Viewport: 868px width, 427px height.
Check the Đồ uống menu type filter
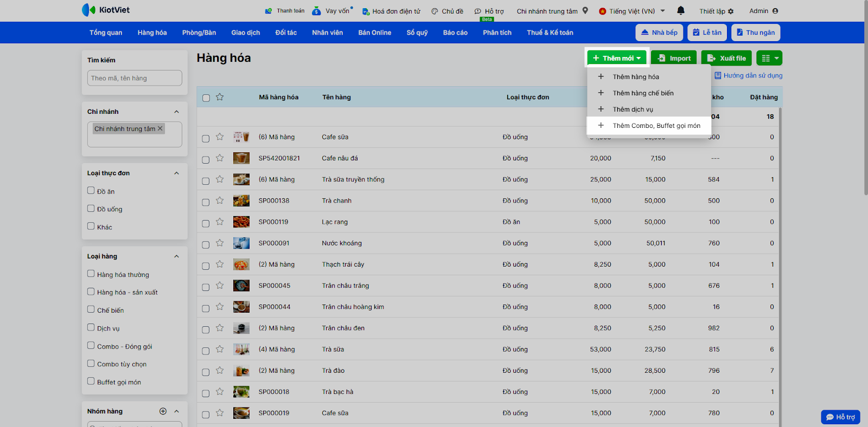tap(91, 209)
